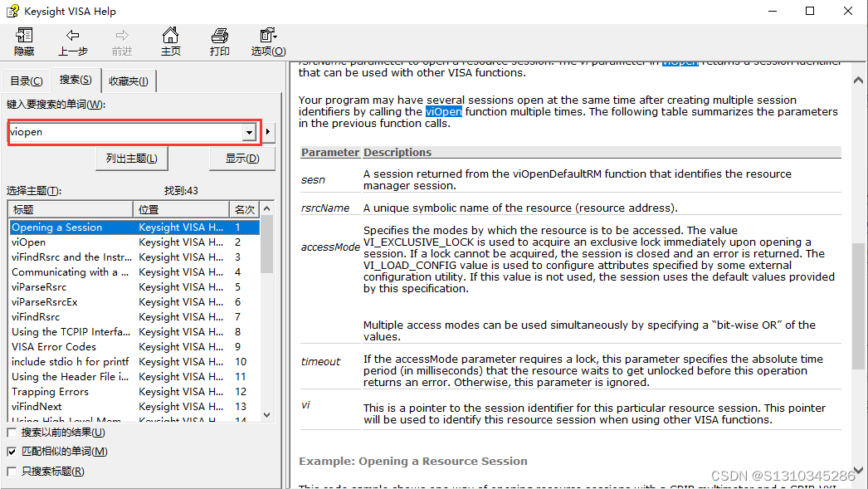Click the highlighted viOpen word in paragraph

(x=443, y=112)
